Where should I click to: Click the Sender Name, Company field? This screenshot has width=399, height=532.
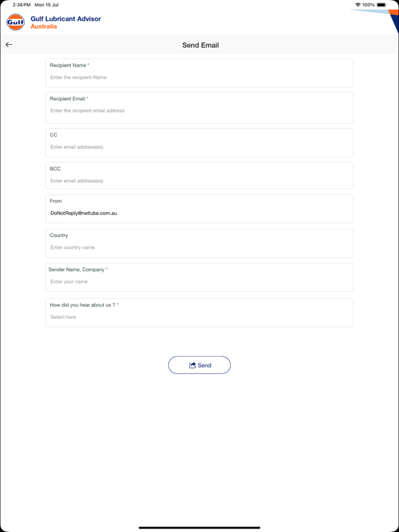click(199, 277)
